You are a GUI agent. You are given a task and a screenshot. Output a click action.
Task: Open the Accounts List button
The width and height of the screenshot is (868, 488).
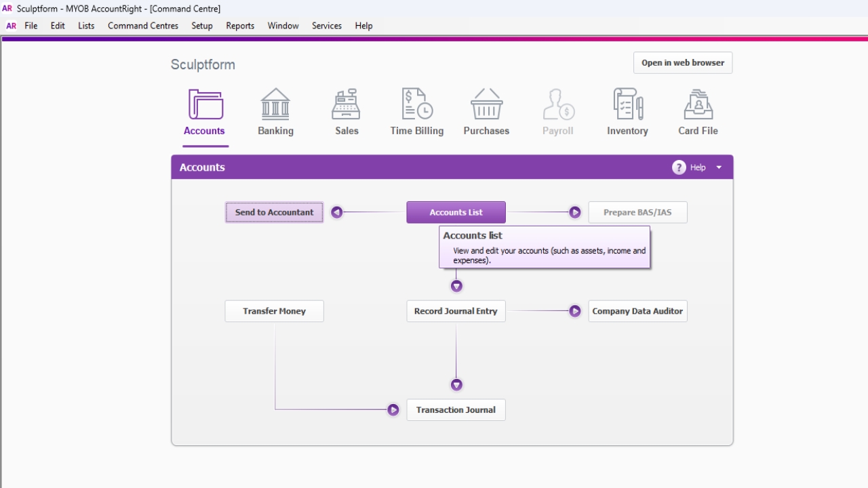pyautogui.click(x=456, y=213)
